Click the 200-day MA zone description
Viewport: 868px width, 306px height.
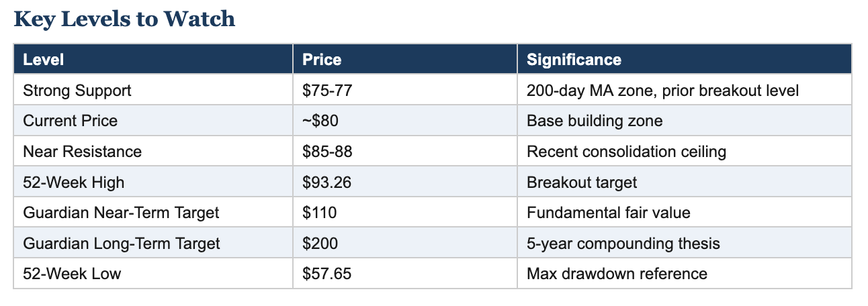tap(662, 91)
